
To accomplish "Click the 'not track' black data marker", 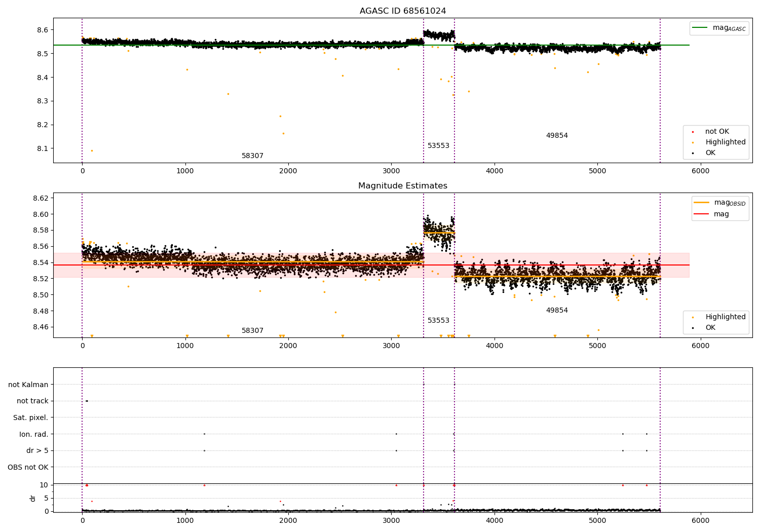I will (x=87, y=401).
